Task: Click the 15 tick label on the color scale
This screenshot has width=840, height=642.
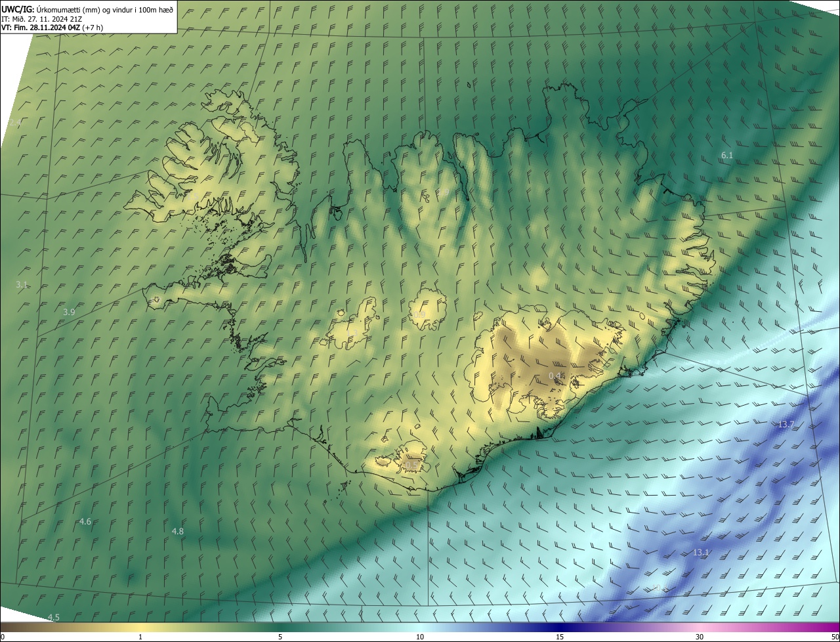Action: pos(560,637)
